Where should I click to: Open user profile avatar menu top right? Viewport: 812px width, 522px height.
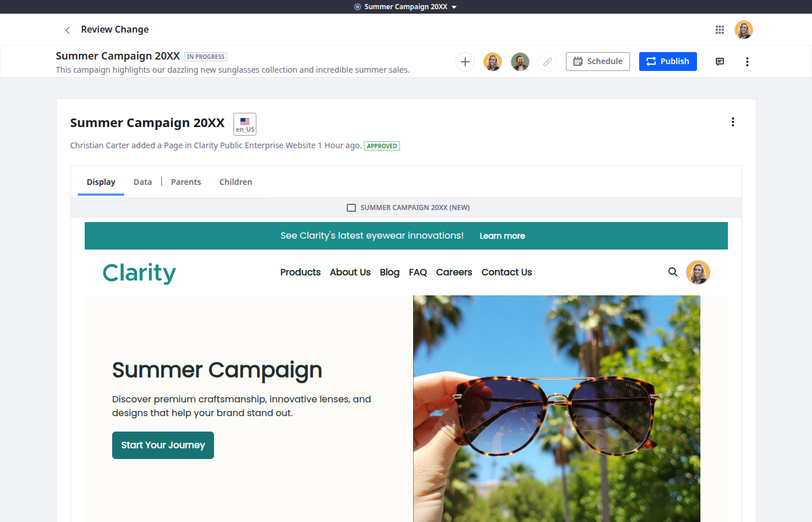tap(744, 30)
